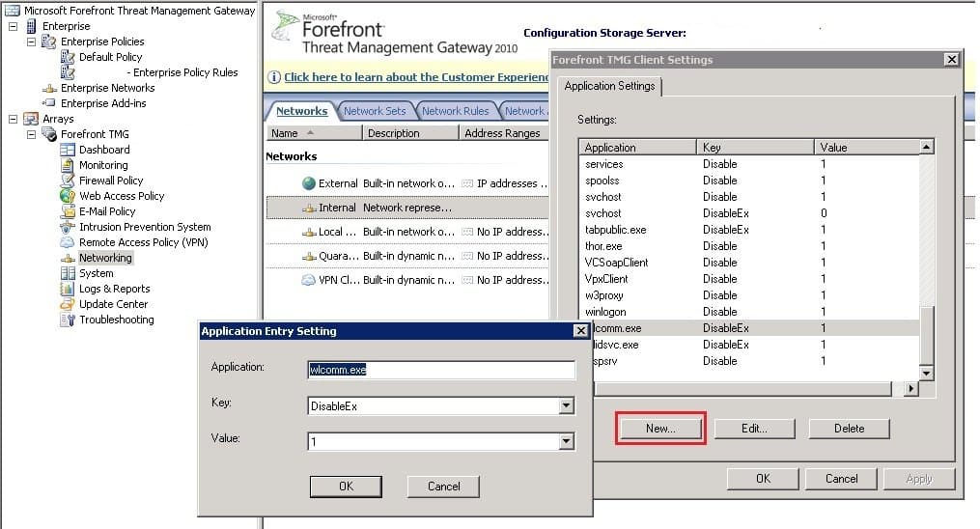Viewport: 980px width, 529px height.
Task: Sort networks by Name column header
Action: 314,133
